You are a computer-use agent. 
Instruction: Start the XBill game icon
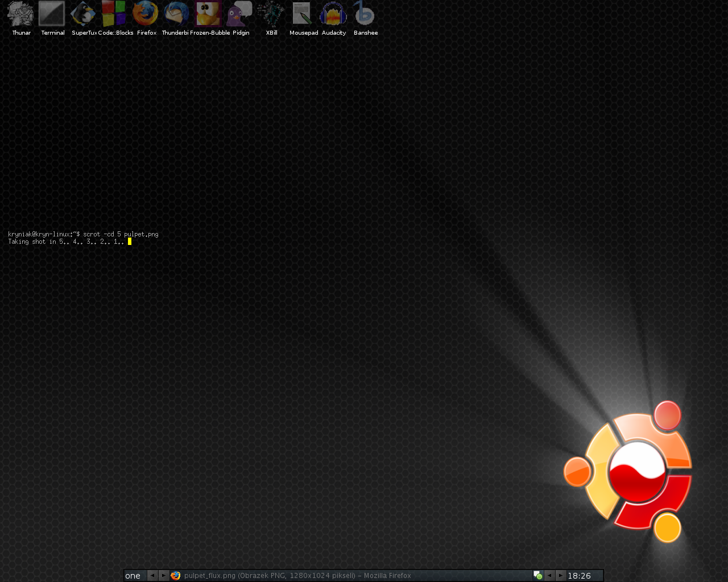[x=271, y=14]
